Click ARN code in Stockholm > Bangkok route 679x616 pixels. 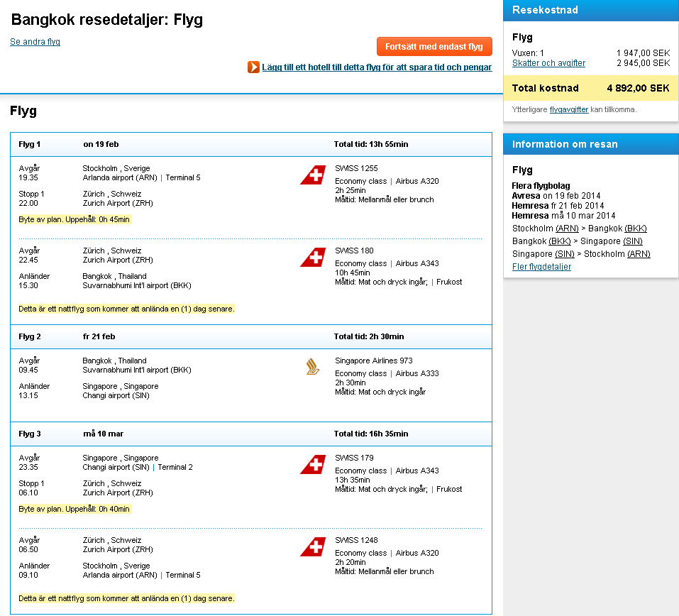[567, 229]
